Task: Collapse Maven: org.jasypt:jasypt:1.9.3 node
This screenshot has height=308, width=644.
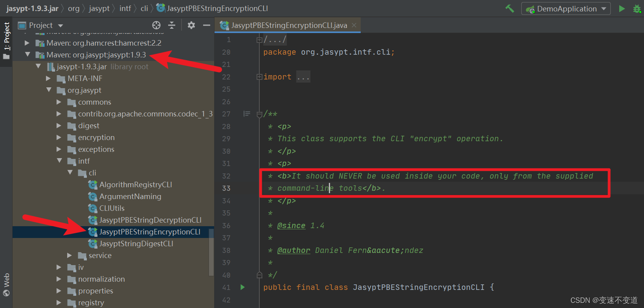Action: pos(27,55)
